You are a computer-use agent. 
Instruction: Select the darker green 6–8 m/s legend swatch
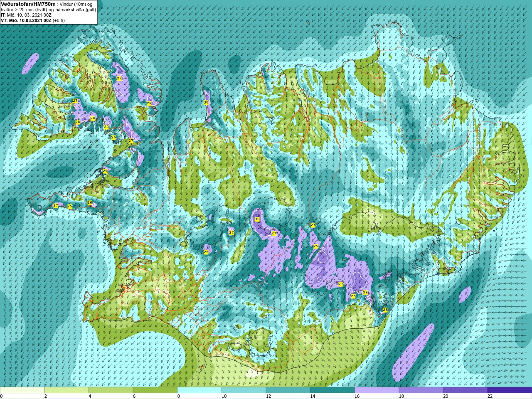[155, 390]
